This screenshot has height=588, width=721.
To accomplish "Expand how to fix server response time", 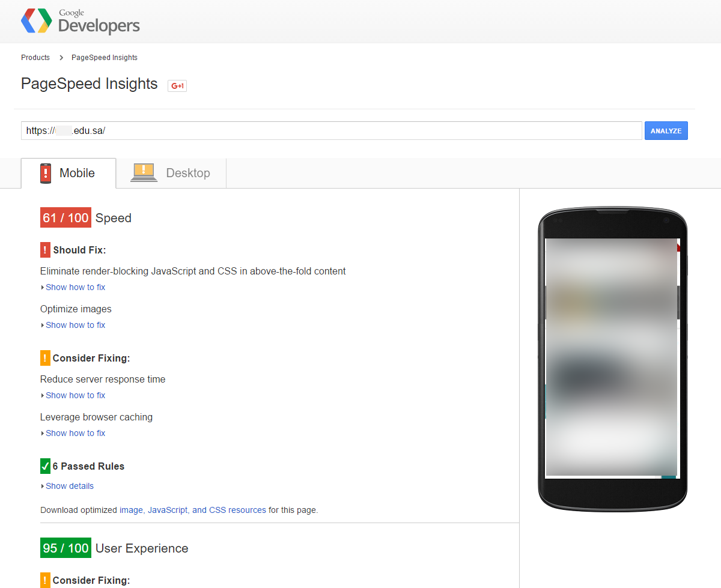I will click(x=75, y=395).
